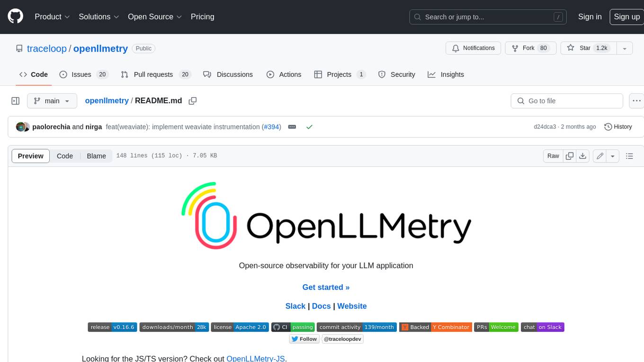The width and height of the screenshot is (644, 362).
Task: Expand the Product menu
Action: pos(52,17)
